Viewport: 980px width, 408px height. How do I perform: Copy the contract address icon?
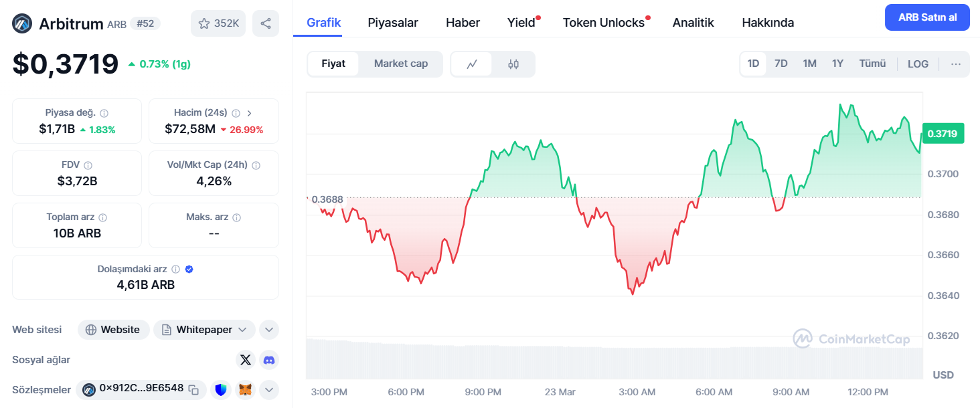pos(193,389)
